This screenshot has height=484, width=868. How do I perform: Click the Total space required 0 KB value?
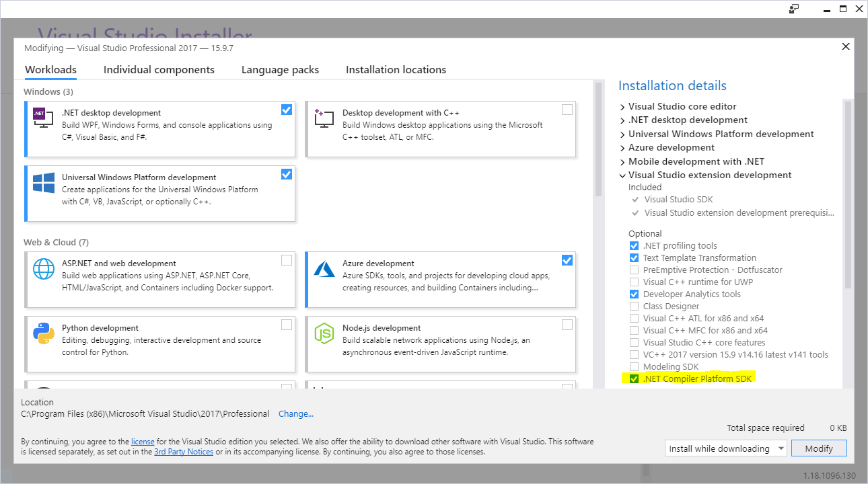click(x=838, y=428)
